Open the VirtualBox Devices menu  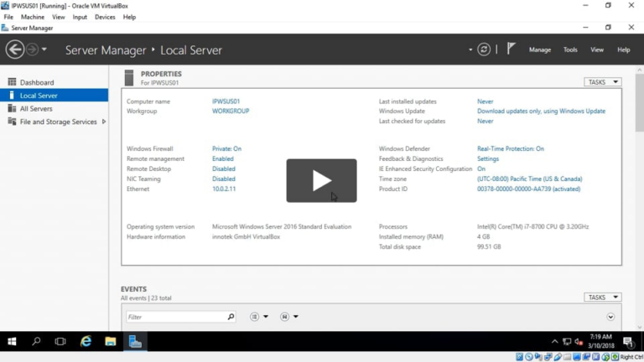click(x=105, y=17)
